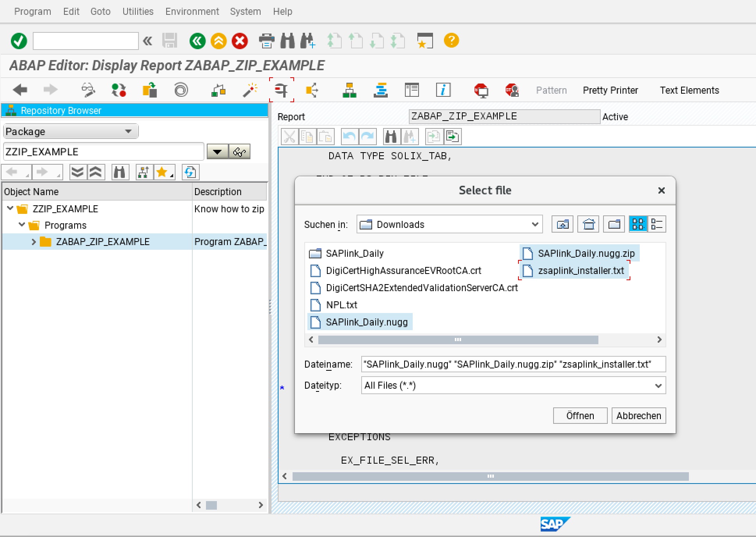
Task: Refresh the Repository Browser object list
Action: click(x=190, y=172)
